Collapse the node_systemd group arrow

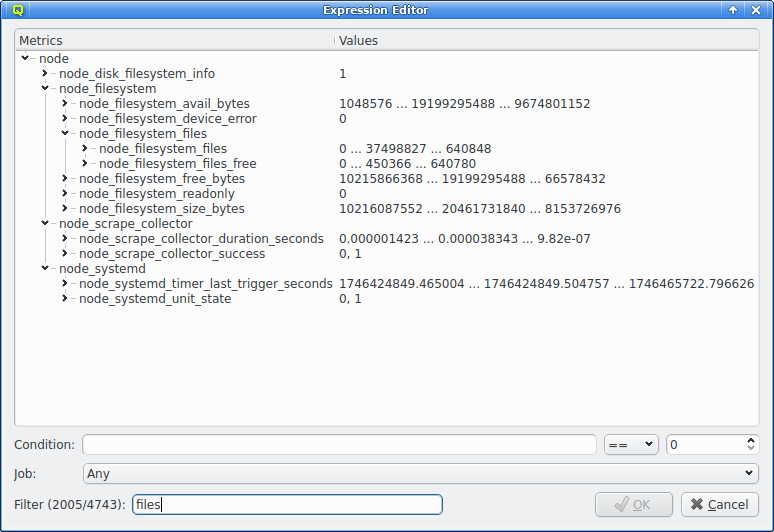point(45,268)
